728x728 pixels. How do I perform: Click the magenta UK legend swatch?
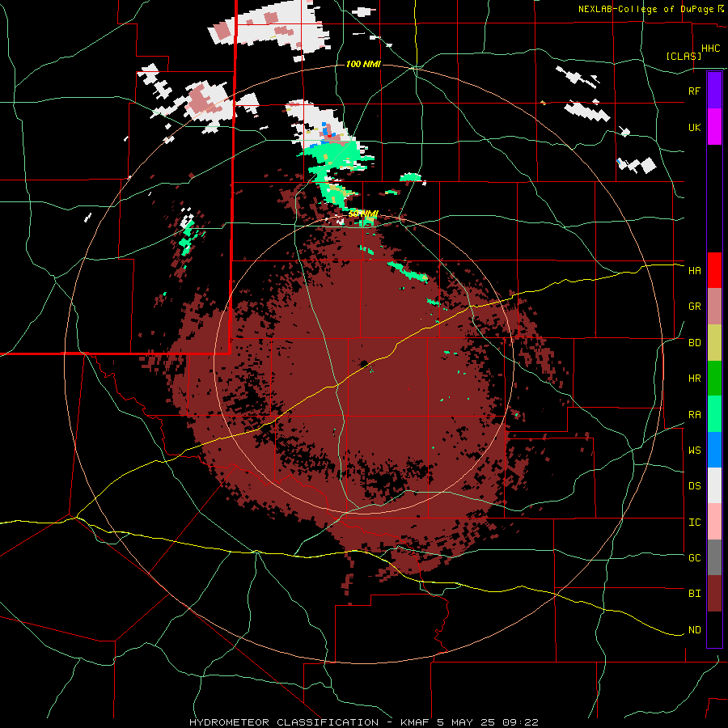pos(714,127)
